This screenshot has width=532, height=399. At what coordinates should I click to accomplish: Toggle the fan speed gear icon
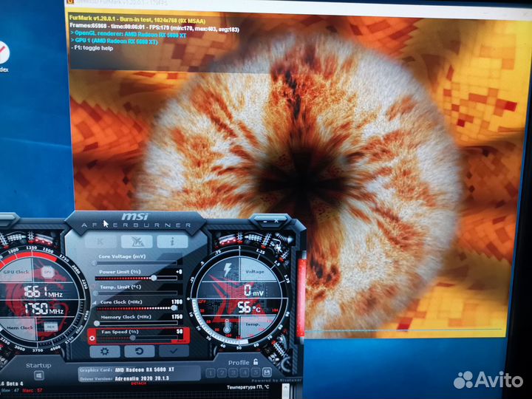(92, 338)
